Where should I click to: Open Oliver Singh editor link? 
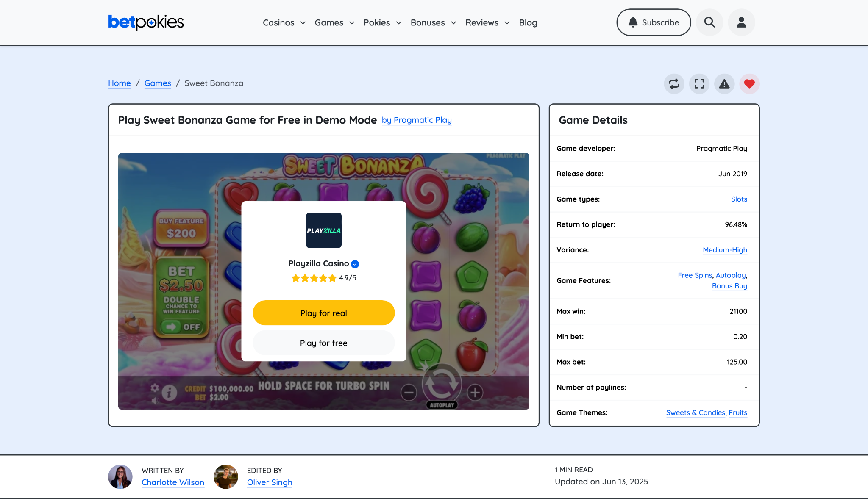(270, 483)
